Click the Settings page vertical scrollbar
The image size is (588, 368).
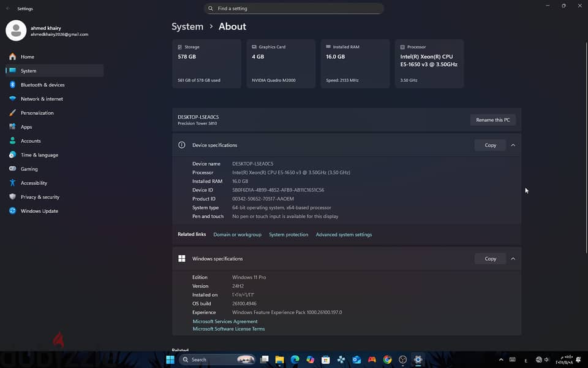tap(586, 147)
